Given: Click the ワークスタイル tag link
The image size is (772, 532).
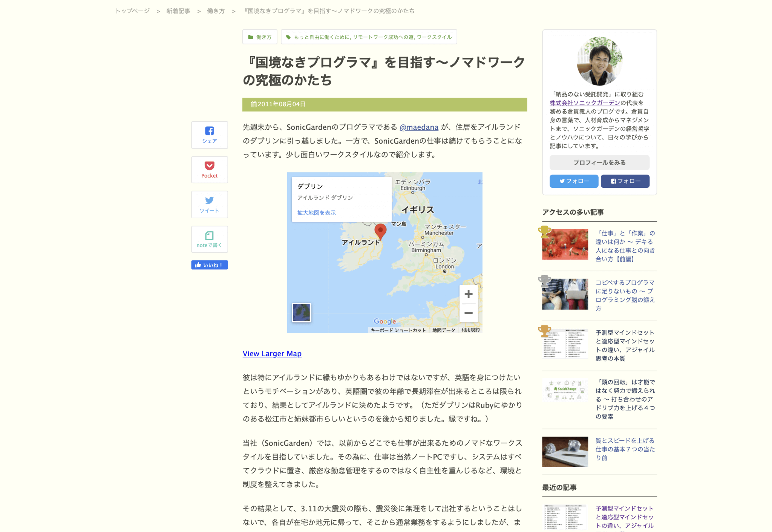Looking at the screenshot, I should [434, 37].
